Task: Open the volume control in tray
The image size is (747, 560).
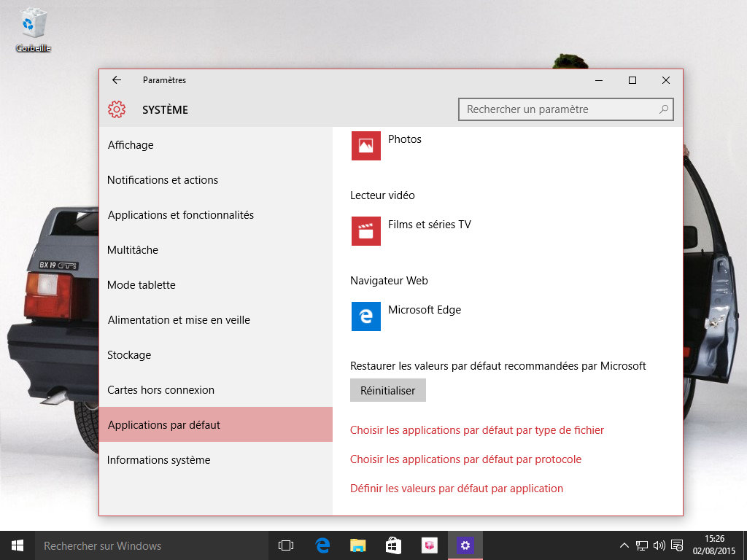Action: pyautogui.click(x=659, y=545)
